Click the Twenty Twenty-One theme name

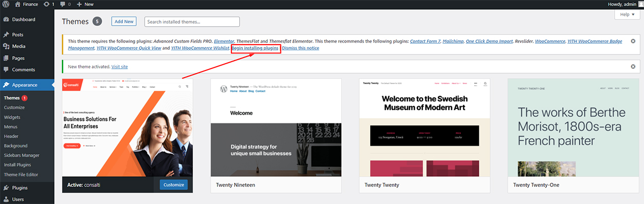pos(536,184)
